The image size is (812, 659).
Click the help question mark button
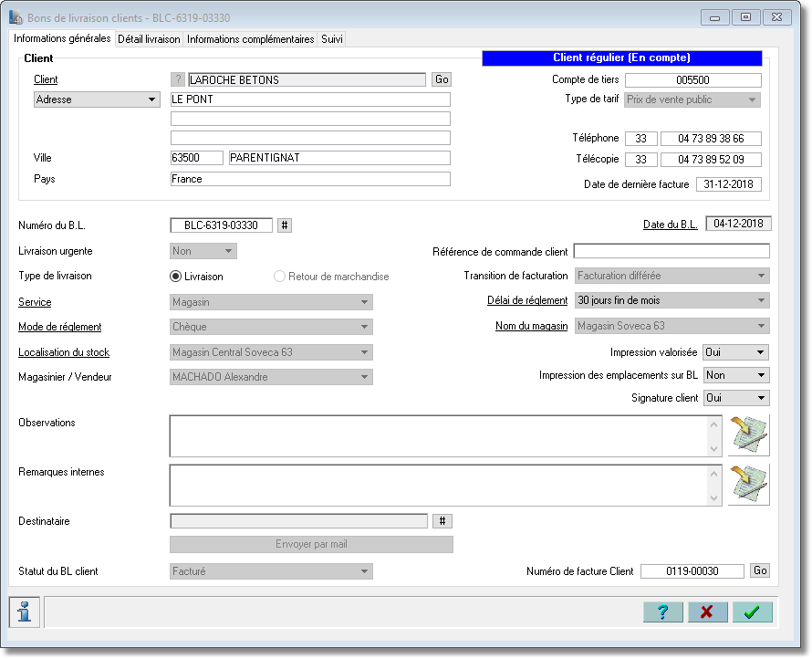tap(663, 612)
